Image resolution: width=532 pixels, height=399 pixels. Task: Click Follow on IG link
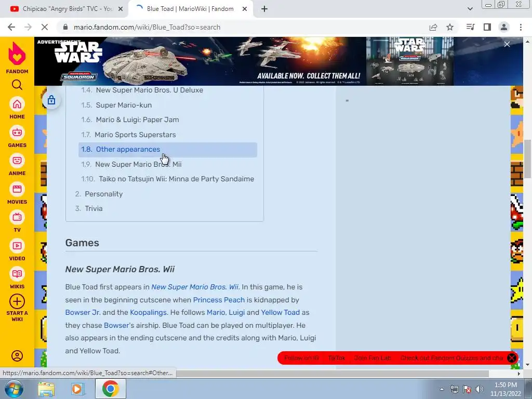click(x=301, y=358)
